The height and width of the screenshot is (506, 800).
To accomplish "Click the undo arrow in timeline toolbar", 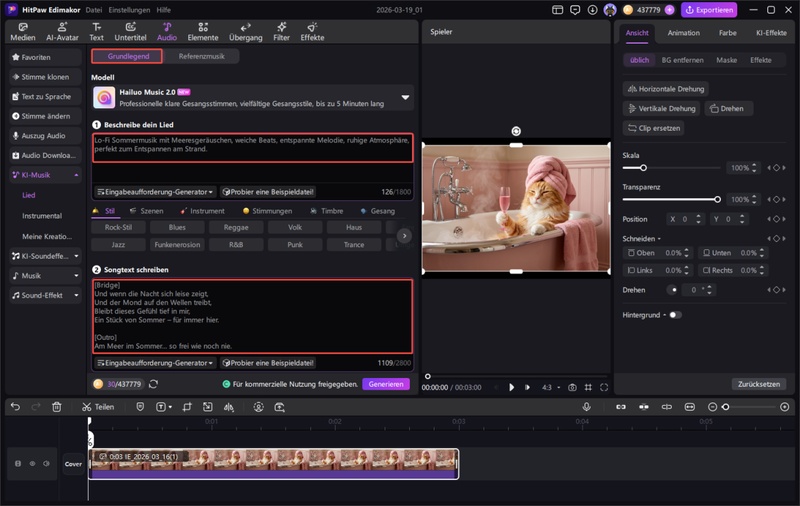I will pyautogui.click(x=14, y=407).
